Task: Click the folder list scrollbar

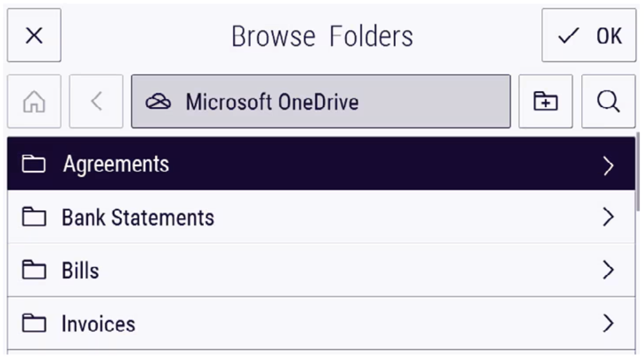Action: 638,172
